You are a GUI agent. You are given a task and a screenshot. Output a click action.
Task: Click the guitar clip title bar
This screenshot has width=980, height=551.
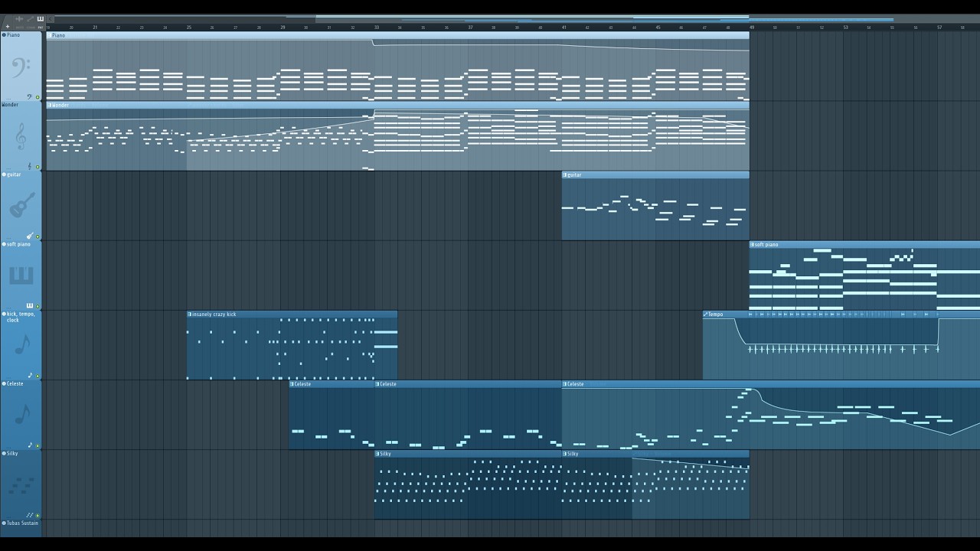[x=655, y=174]
